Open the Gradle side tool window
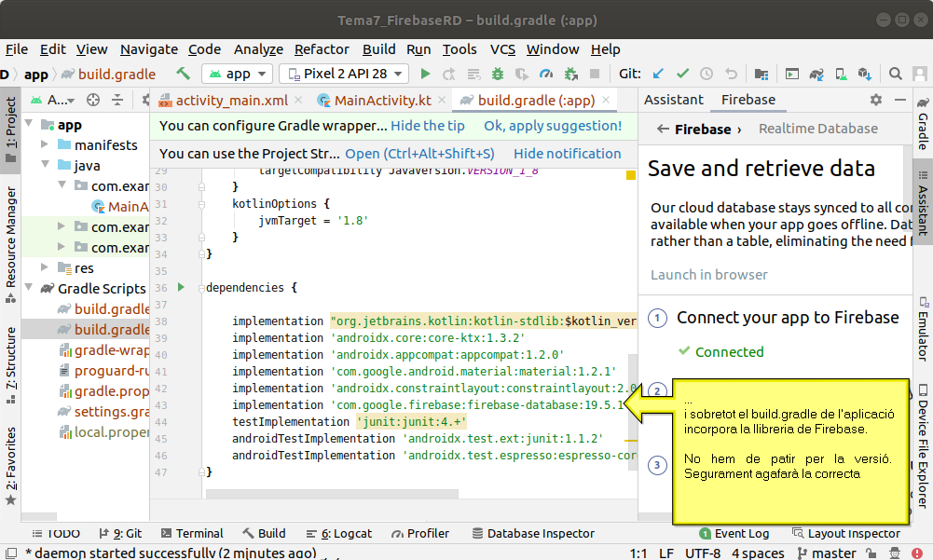This screenshot has height=560, width=933. coord(923,123)
